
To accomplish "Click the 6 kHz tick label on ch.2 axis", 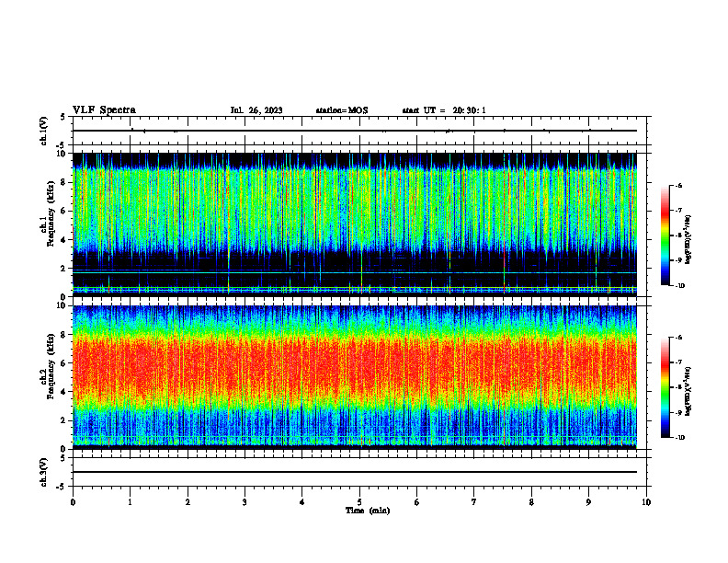I will 64,363.
